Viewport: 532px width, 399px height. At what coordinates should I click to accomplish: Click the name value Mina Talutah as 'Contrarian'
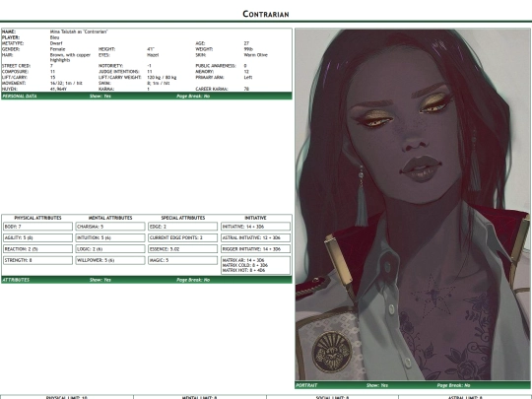[x=79, y=32]
